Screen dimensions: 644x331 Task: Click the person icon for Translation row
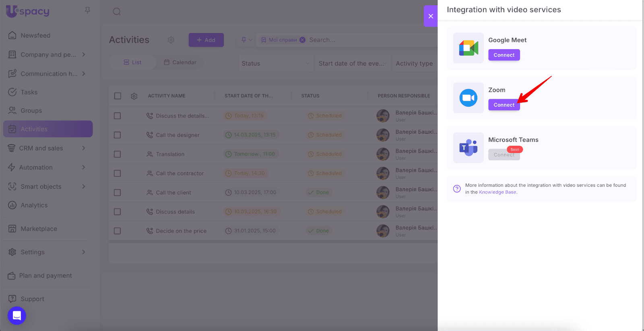pyautogui.click(x=150, y=154)
